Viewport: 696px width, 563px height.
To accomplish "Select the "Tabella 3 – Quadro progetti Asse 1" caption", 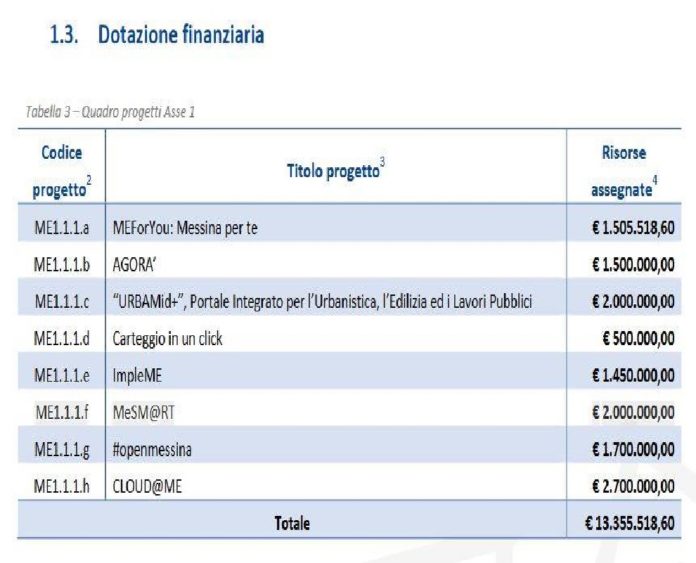I will point(110,112).
